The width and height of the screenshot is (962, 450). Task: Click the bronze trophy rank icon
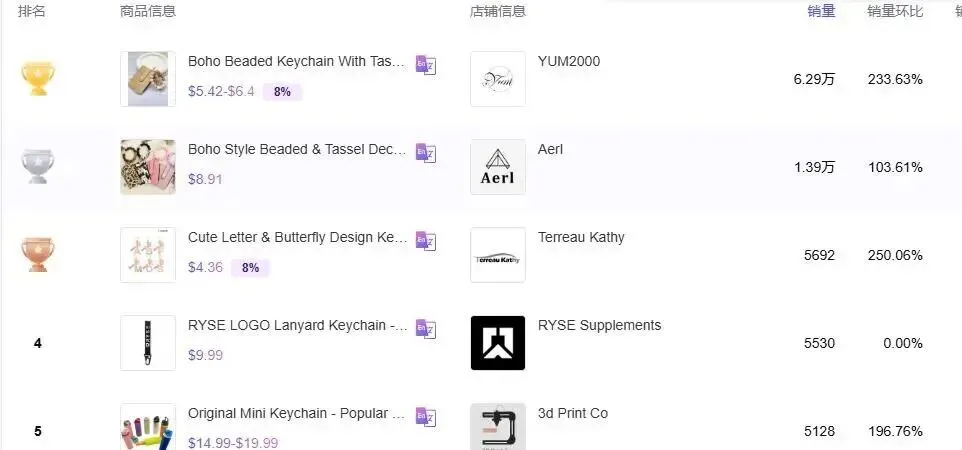pyautogui.click(x=38, y=254)
